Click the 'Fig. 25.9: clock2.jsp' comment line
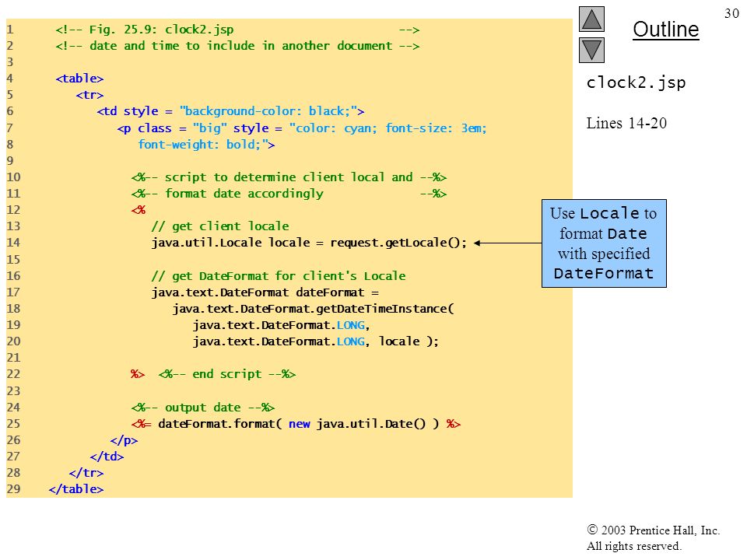747x560 pixels. [237, 30]
